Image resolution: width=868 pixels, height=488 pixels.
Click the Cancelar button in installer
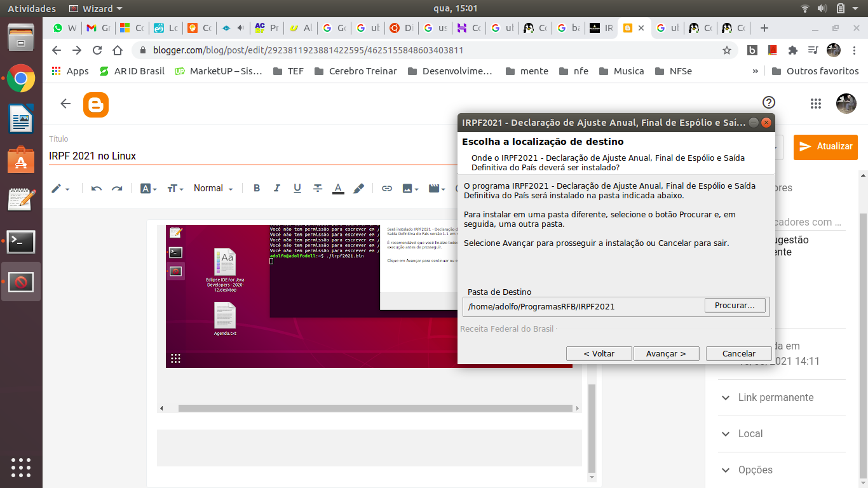tap(739, 353)
